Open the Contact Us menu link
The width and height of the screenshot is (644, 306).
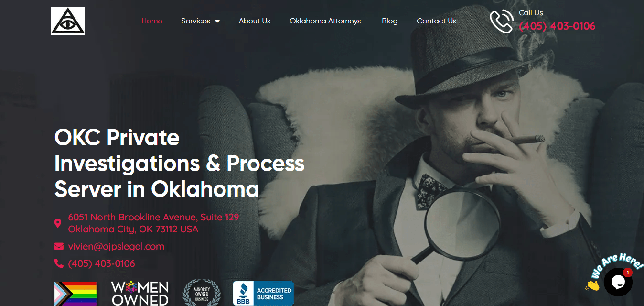pos(437,21)
